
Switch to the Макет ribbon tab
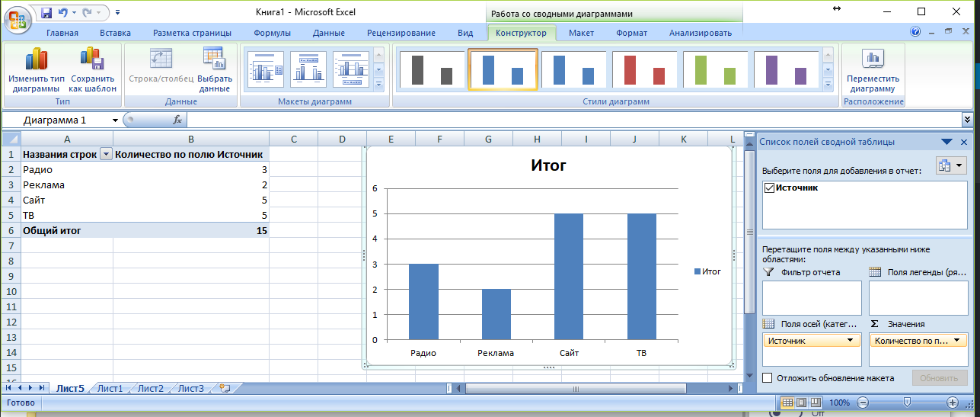(x=581, y=33)
